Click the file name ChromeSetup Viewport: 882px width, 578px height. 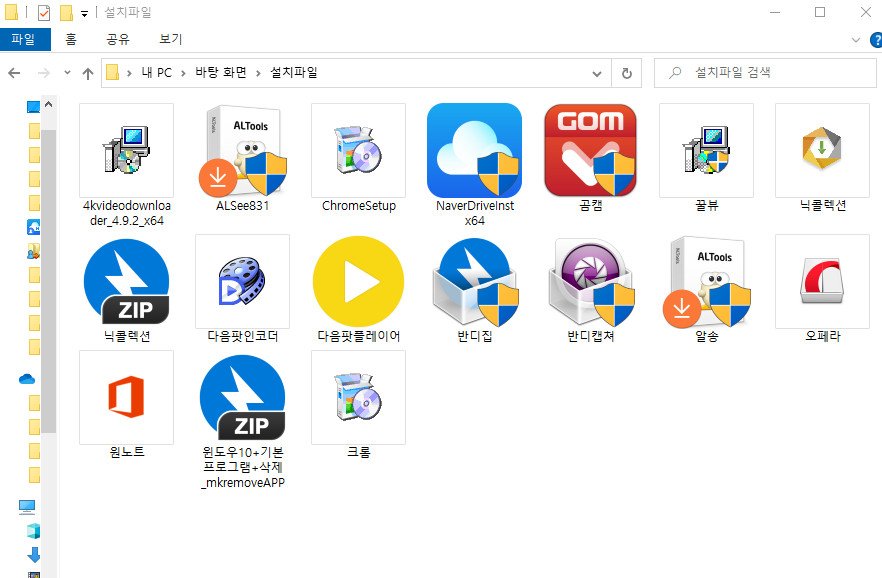tap(359, 206)
